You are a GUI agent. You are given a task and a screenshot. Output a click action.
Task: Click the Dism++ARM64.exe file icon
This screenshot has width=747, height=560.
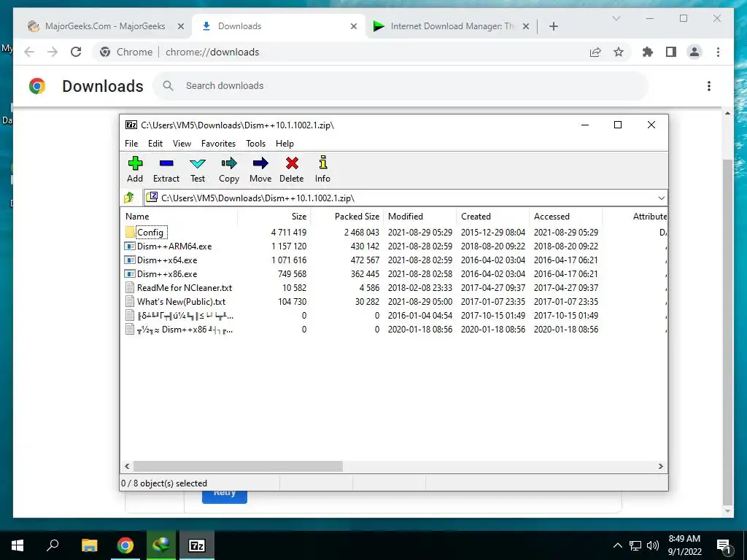coord(130,246)
